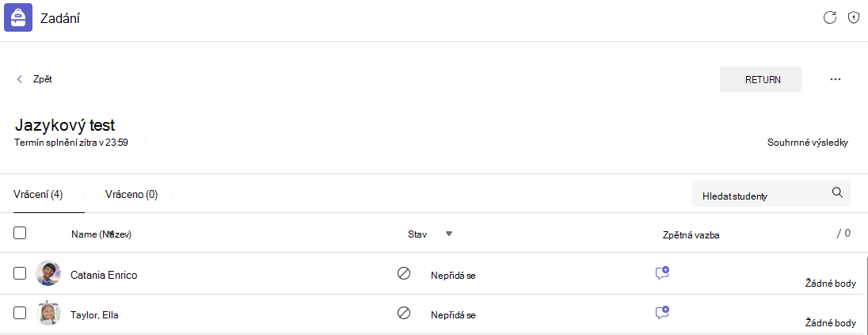Open the shield privacy icon
The width and height of the screenshot is (868, 335).
click(854, 17)
